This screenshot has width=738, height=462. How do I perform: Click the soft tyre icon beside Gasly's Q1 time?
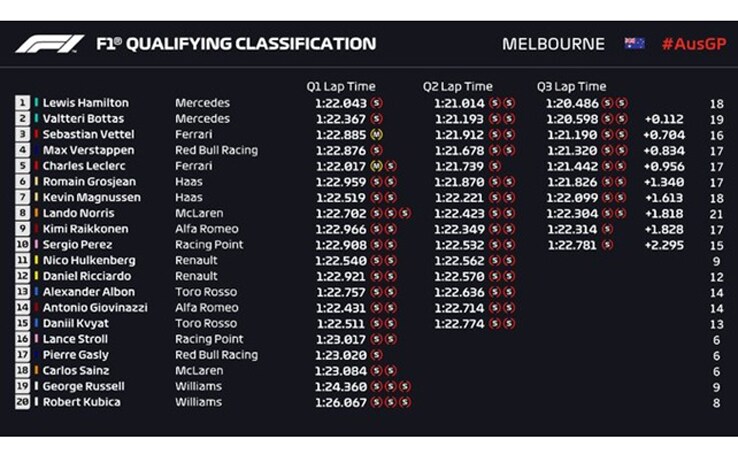(377, 355)
